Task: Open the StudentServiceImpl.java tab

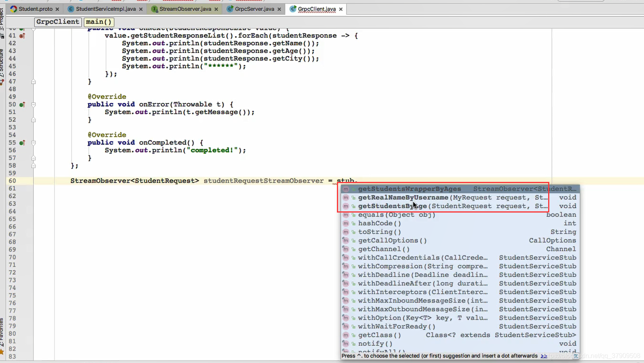Action: (x=105, y=9)
